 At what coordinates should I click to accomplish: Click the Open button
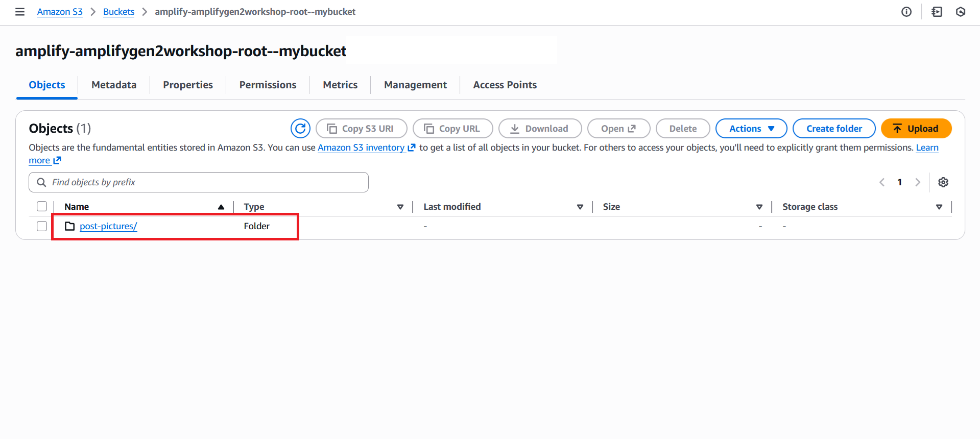coord(619,129)
